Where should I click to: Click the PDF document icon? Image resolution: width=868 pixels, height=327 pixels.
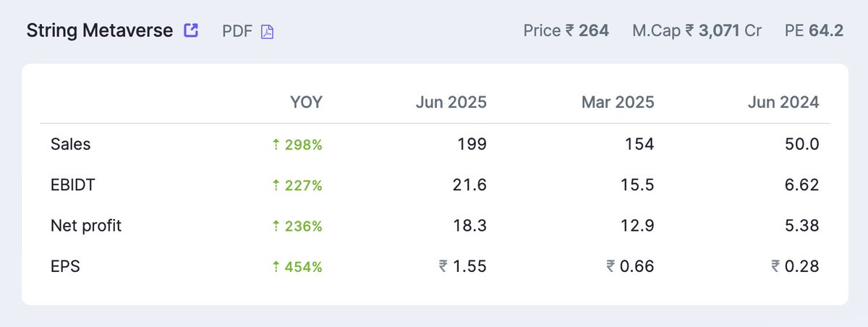coord(267,32)
